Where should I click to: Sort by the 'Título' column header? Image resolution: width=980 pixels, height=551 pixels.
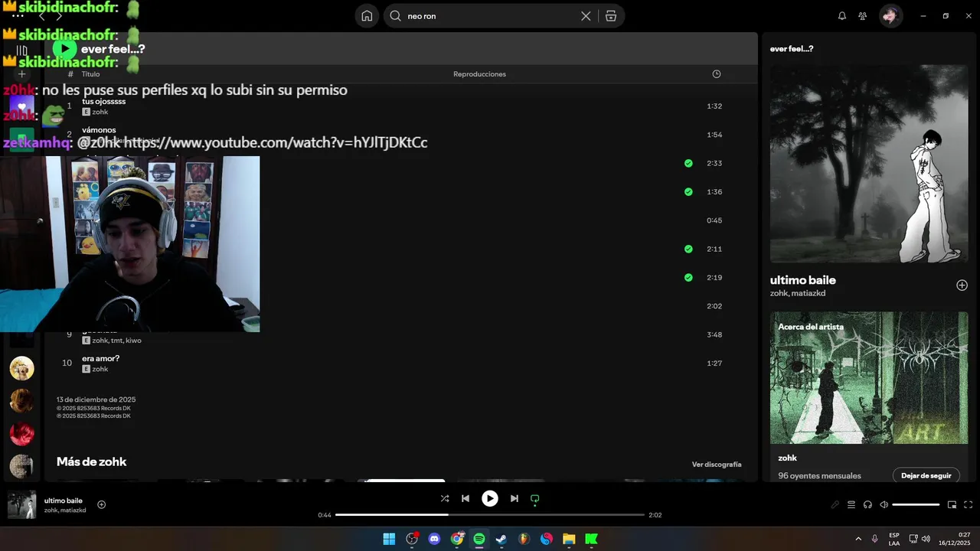tap(90, 74)
